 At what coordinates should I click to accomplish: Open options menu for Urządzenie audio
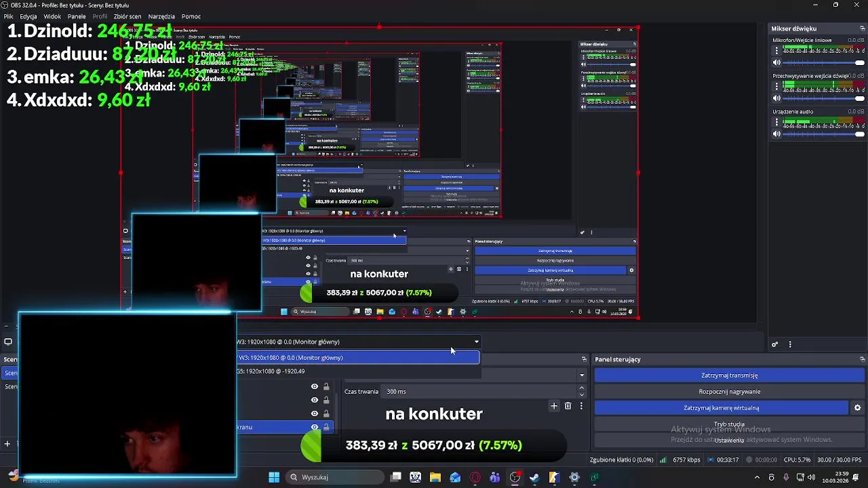pyautogui.click(x=776, y=121)
